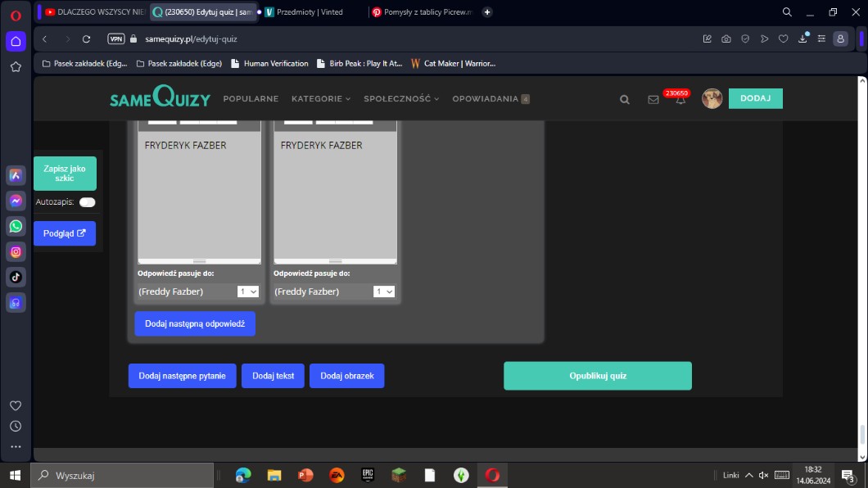Click the Opublikuj quiz button

tap(597, 376)
